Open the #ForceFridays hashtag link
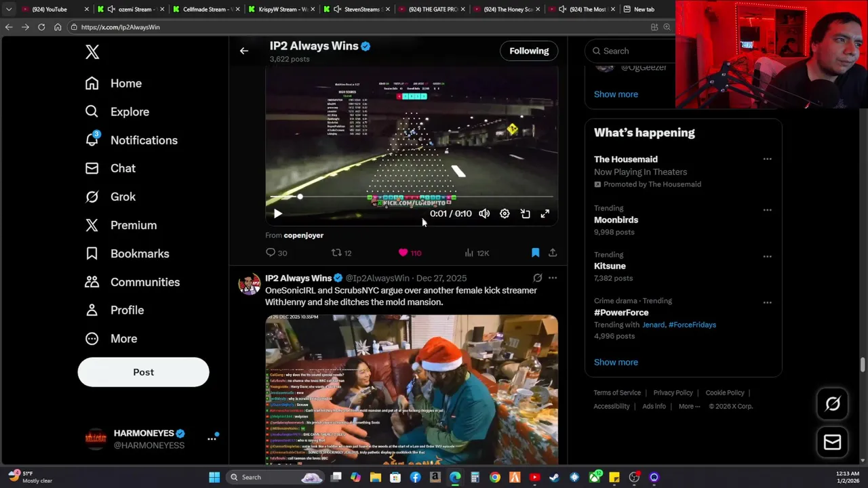Viewport: 868px width, 488px height. (692, 325)
